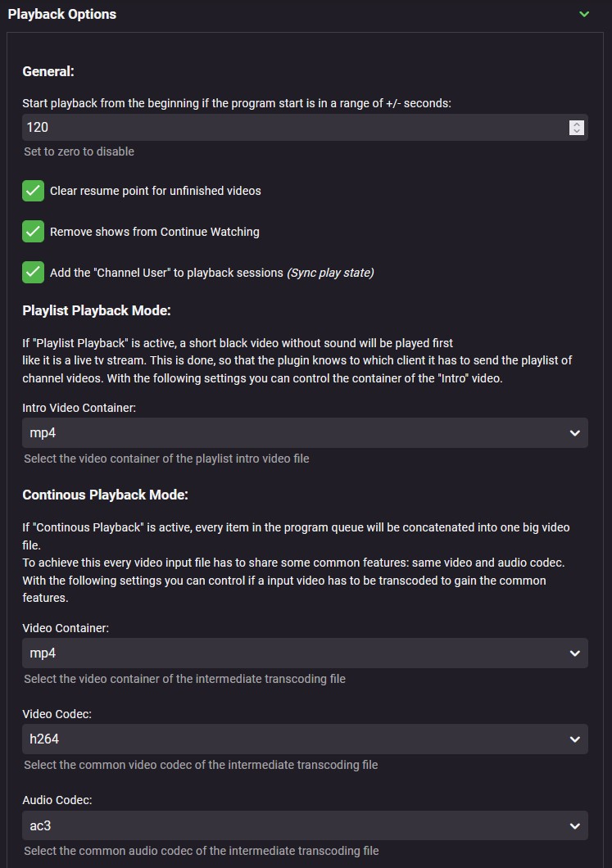612x868 pixels.
Task: Collapse the Playback Options section chevron
Action: coord(584,14)
